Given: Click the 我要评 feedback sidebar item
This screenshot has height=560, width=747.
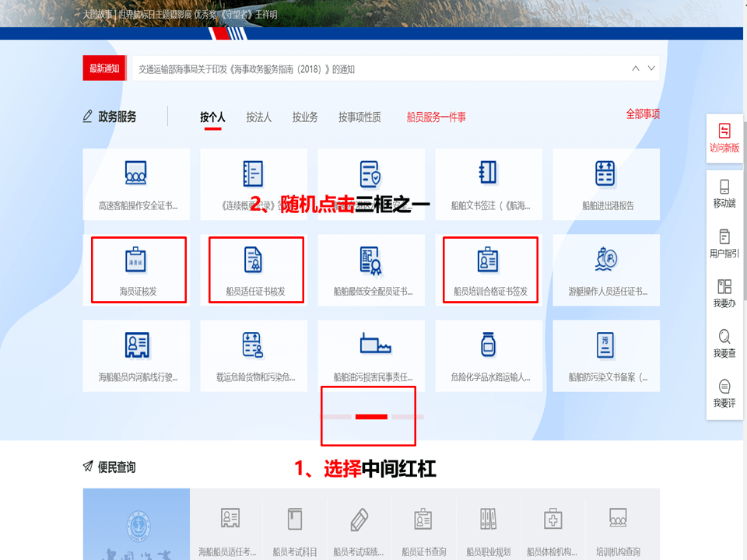Looking at the screenshot, I should pos(724,388).
